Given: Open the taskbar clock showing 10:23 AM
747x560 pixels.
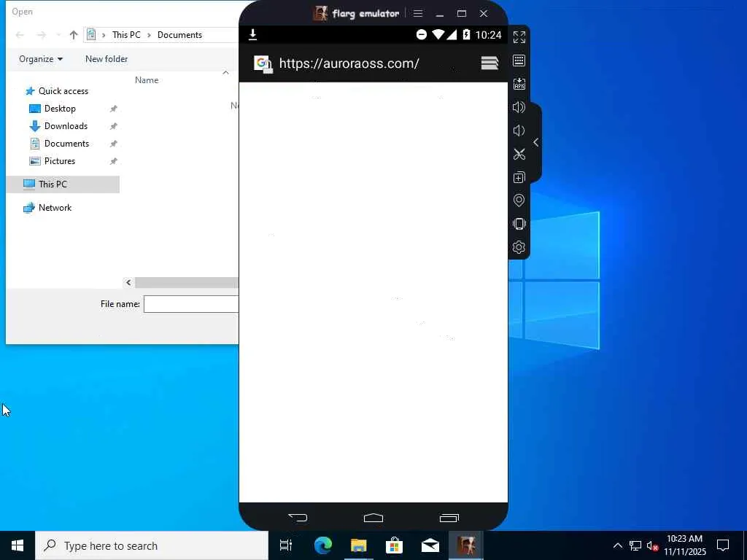Looking at the screenshot, I should pos(685,545).
